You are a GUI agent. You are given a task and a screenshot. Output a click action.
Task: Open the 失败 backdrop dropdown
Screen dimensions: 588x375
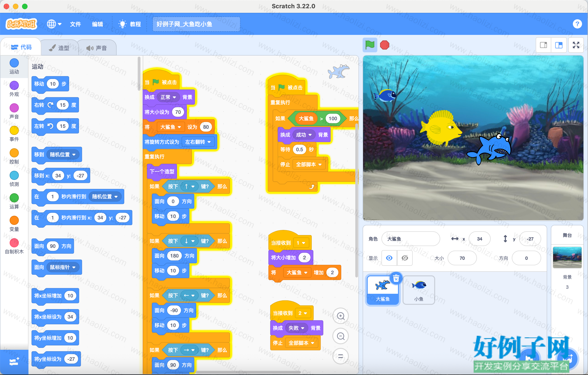pyautogui.click(x=296, y=328)
